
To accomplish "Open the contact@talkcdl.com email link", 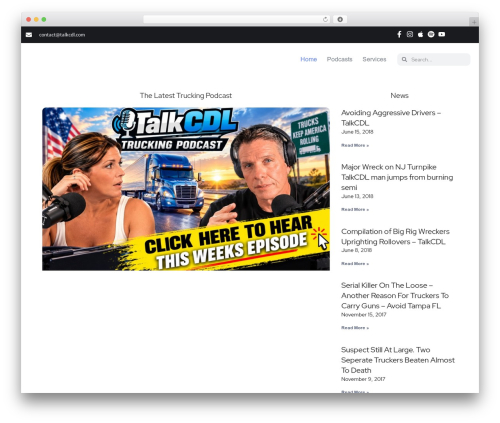I will pos(62,35).
